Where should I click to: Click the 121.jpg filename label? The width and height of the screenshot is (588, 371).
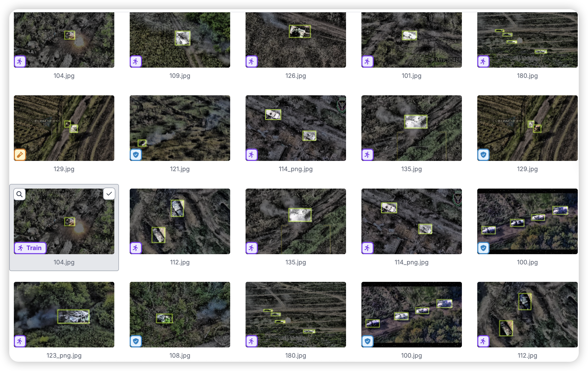coord(180,169)
